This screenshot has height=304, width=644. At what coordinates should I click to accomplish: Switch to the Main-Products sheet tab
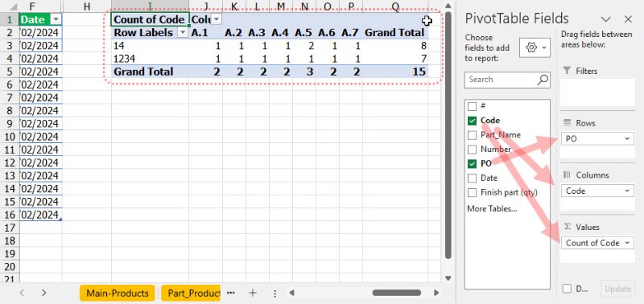[117, 293]
